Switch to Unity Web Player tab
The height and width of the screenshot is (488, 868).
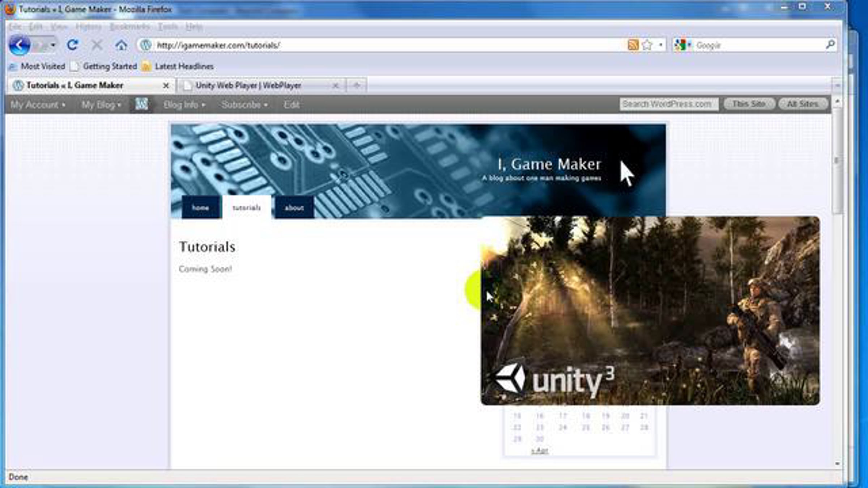point(248,86)
